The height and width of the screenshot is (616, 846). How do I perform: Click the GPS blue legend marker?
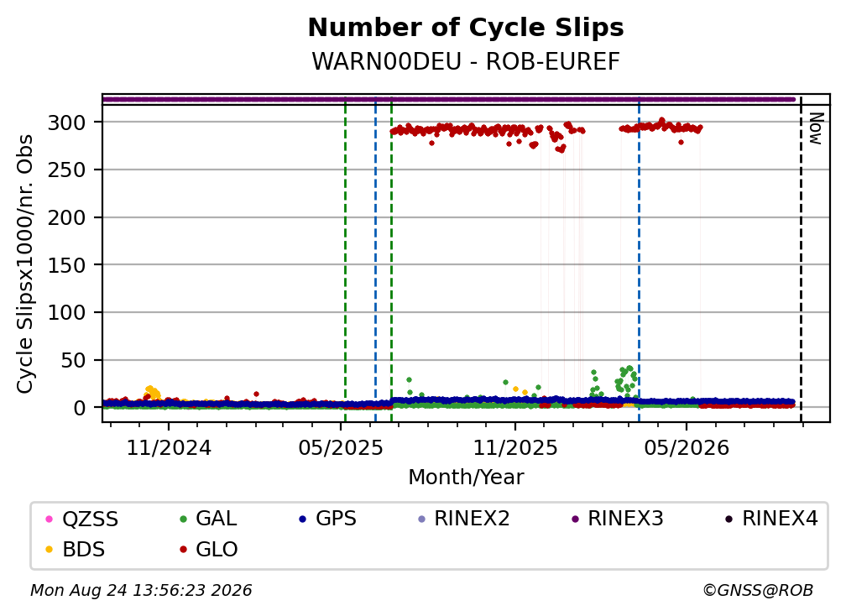(x=303, y=519)
